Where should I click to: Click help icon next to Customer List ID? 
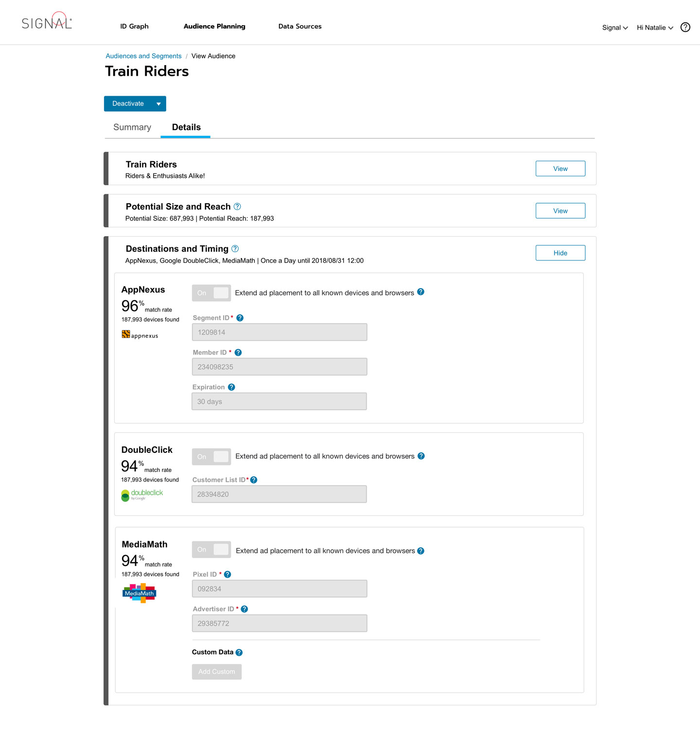pyautogui.click(x=254, y=480)
